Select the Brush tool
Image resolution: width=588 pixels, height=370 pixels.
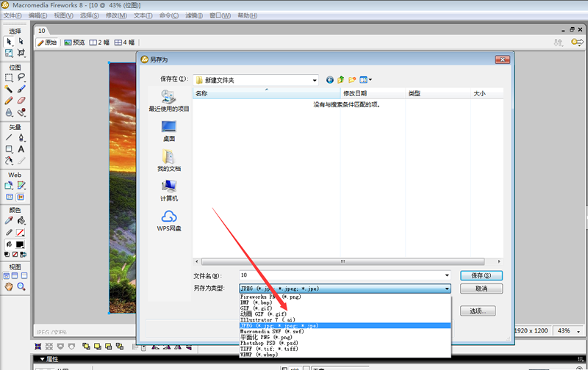pos(21,89)
